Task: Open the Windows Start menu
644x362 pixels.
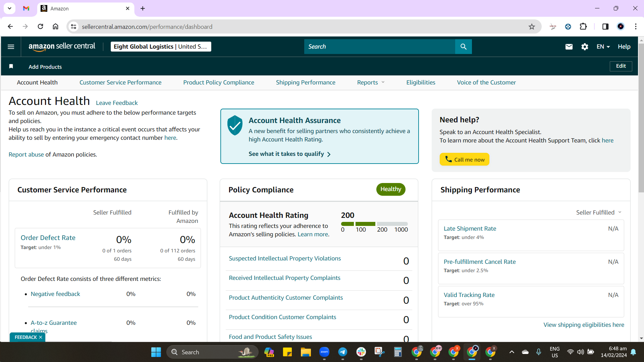Action: coord(156,352)
